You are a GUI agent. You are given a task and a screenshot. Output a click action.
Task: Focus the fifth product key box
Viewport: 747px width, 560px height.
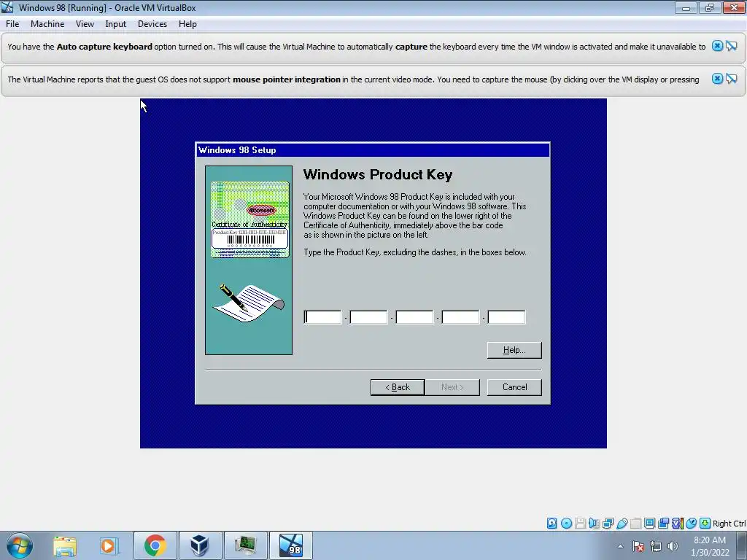click(x=506, y=317)
